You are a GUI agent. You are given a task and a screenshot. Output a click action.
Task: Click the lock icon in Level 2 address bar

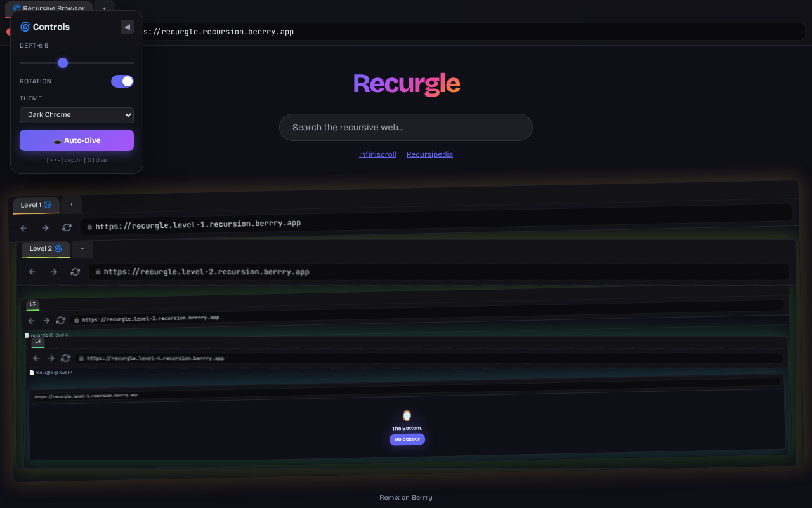click(x=98, y=272)
